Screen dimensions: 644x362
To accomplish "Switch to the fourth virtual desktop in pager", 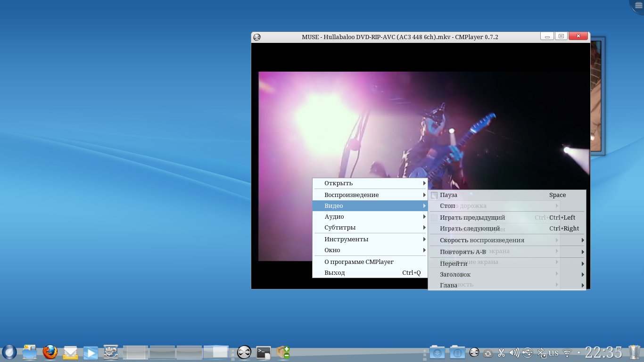I will [216, 352].
